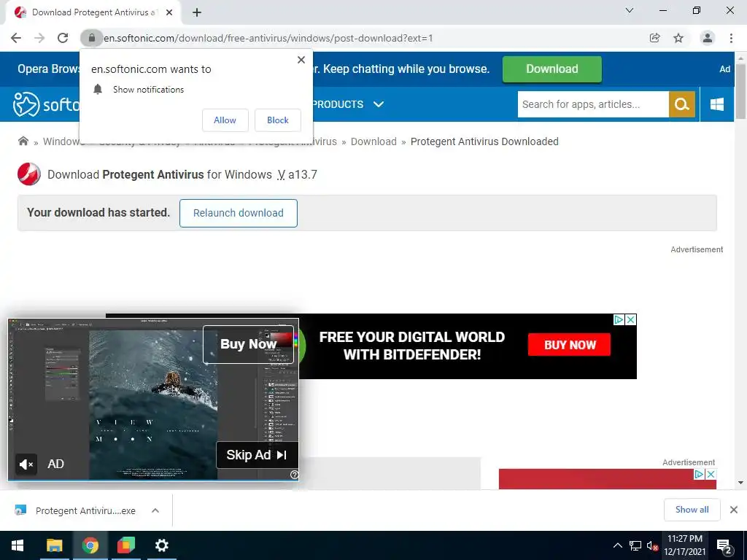Click the address bar URL
The width and height of the screenshot is (747, 560).
(x=268, y=38)
